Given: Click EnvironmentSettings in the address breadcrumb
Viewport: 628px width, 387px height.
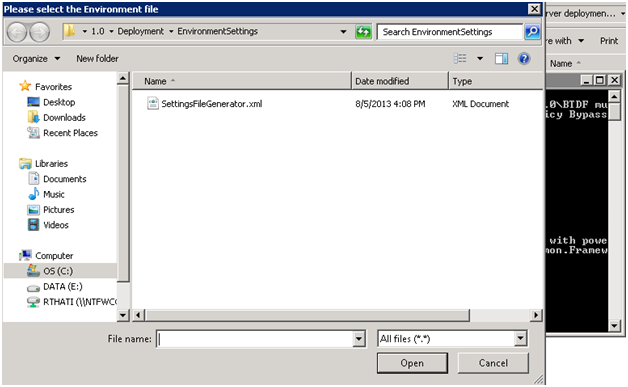Looking at the screenshot, I should (217, 31).
